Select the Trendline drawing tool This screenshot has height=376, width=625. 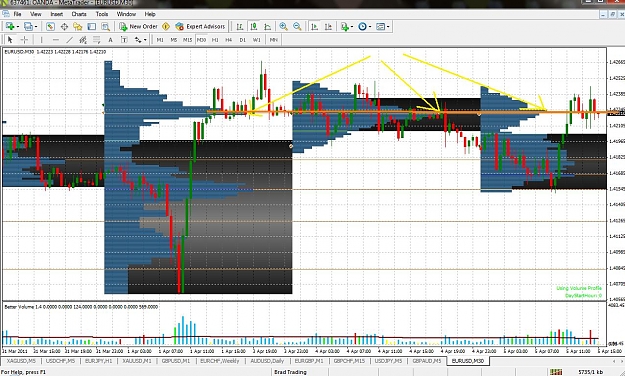[69, 39]
